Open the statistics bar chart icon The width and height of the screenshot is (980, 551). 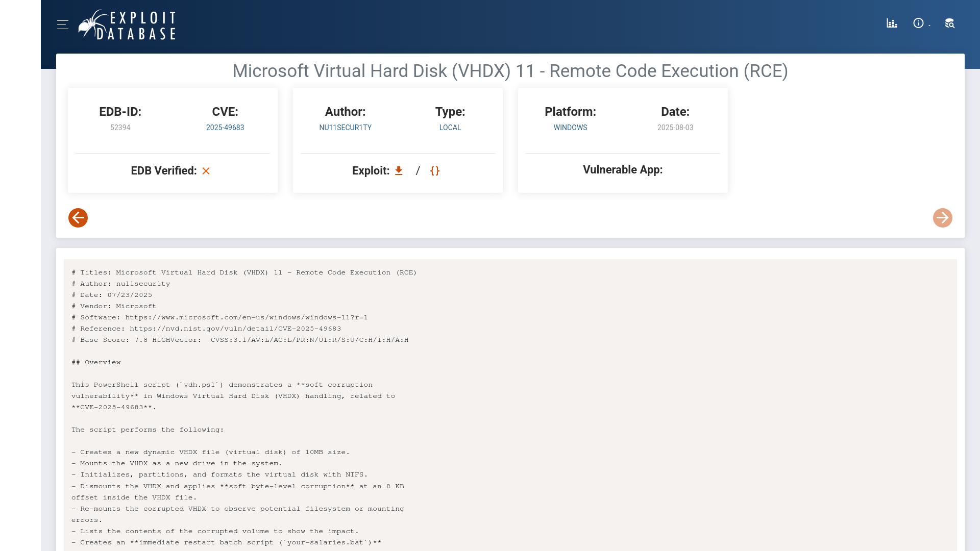[892, 23]
